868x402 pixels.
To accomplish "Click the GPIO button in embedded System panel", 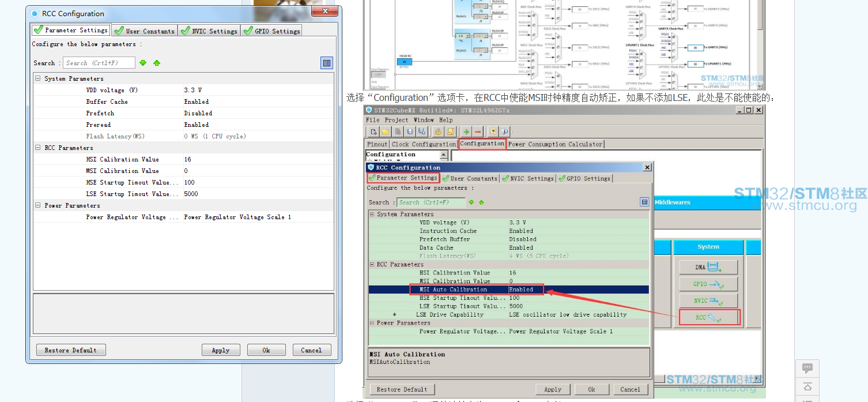I will tap(708, 284).
